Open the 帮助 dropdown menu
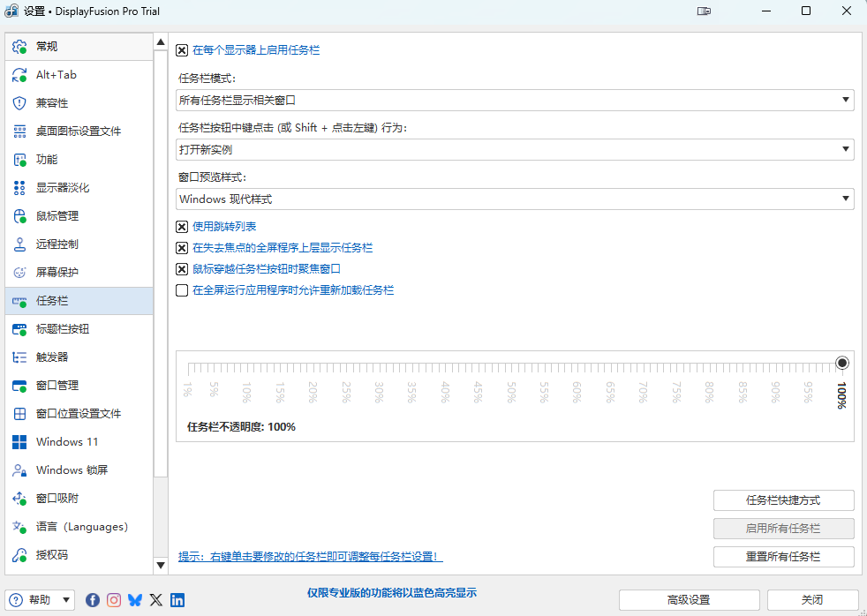The width and height of the screenshot is (867, 616). [x=40, y=600]
